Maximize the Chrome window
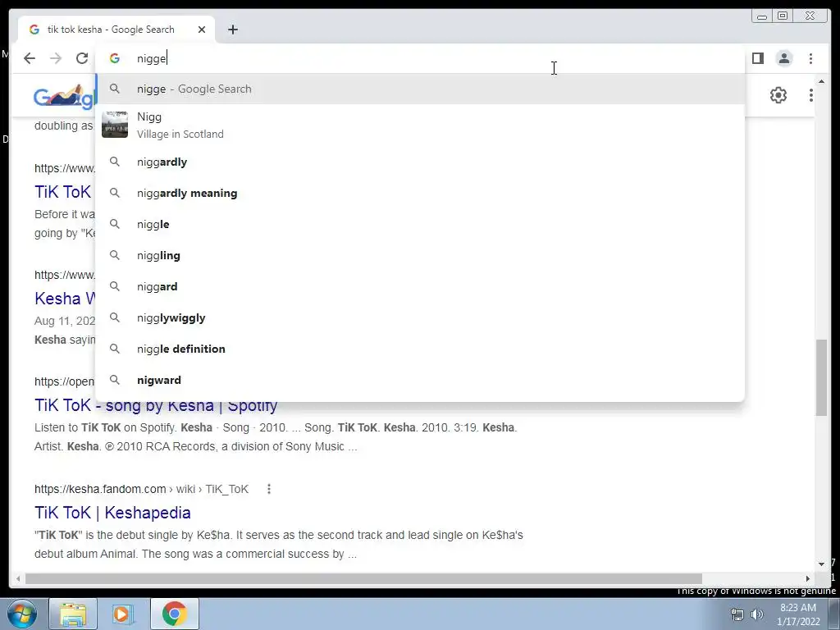Image resolution: width=840 pixels, height=630 pixels. tap(783, 16)
